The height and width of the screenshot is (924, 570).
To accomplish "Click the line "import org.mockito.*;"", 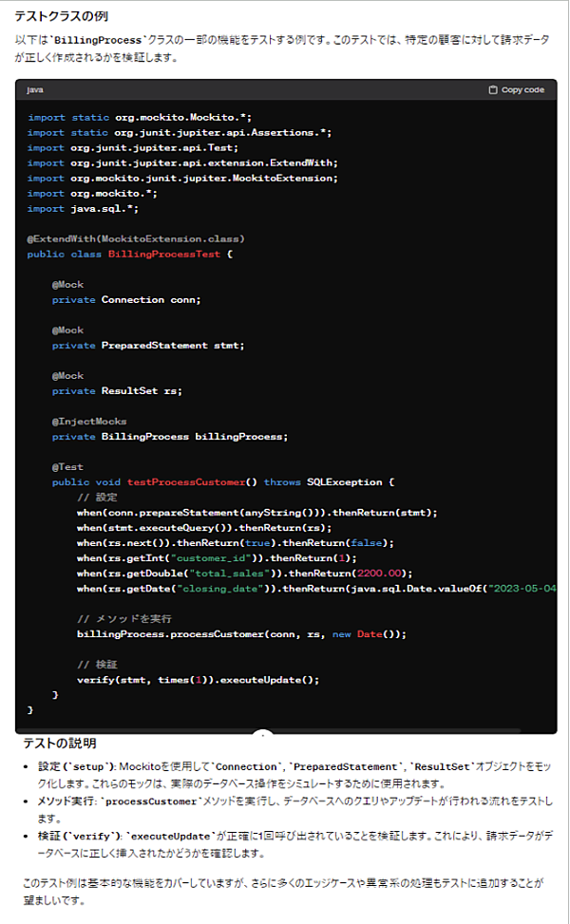I will (x=92, y=194).
